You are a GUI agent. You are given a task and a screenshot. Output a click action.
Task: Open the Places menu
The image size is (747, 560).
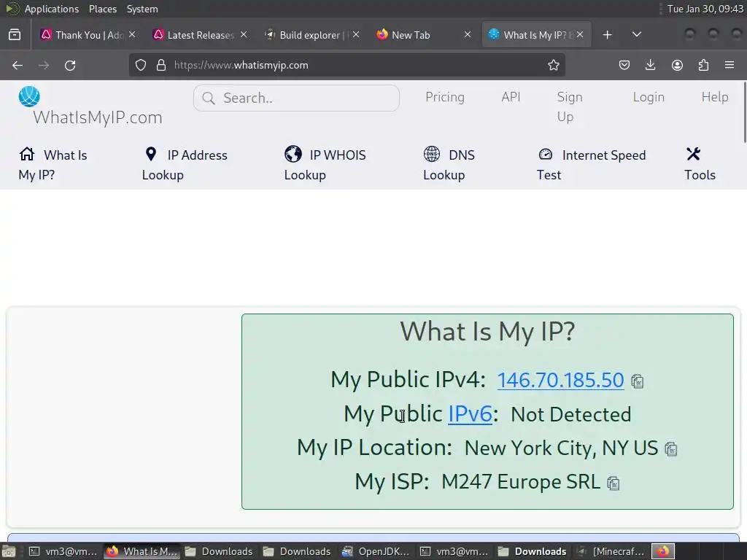102,9
